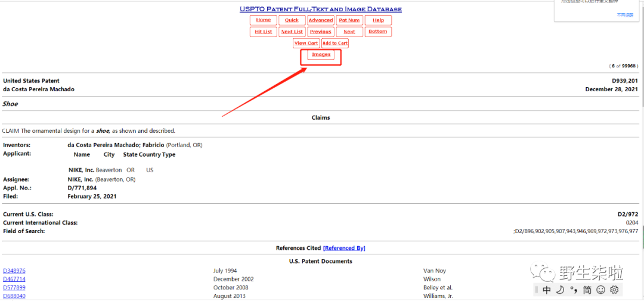Click the applicant NIKE, Inc. Beaverton row
This screenshot has height=301, width=644.
111,170
